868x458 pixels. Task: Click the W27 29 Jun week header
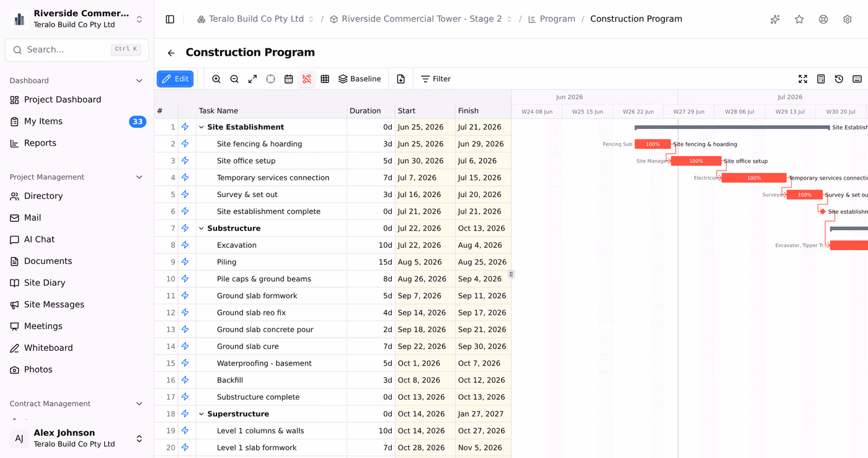click(689, 112)
